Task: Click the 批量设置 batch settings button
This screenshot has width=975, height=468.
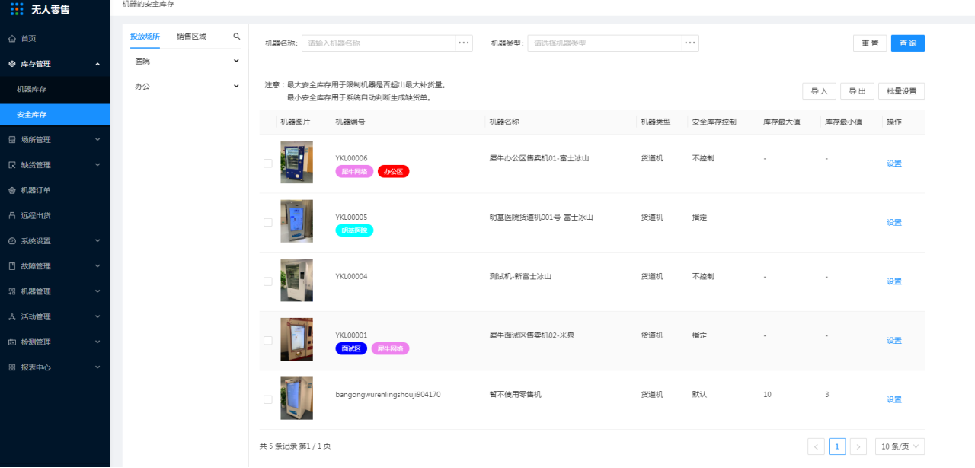Action: click(x=902, y=91)
